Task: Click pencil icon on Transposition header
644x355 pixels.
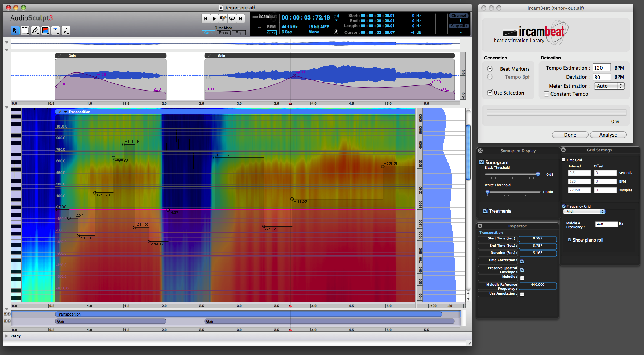Action: (x=60, y=112)
